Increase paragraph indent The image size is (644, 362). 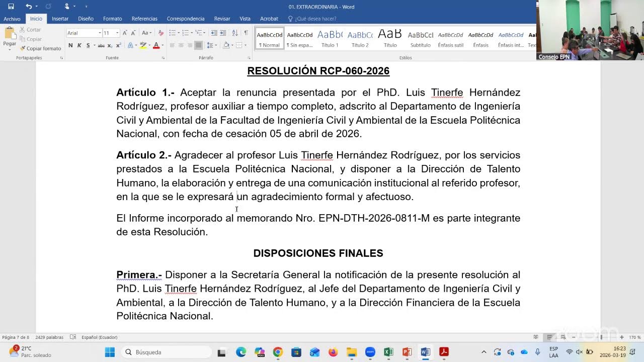click(x=223, y=33)
